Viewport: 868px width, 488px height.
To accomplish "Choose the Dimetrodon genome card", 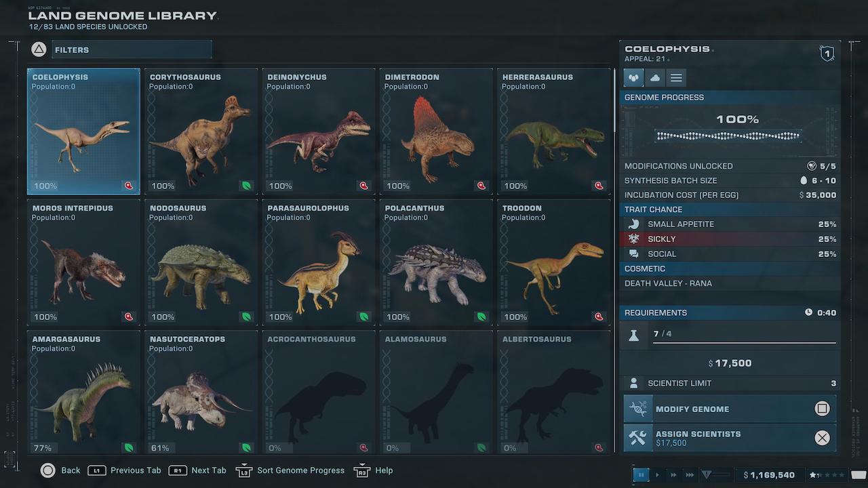I will pos(436,131).
